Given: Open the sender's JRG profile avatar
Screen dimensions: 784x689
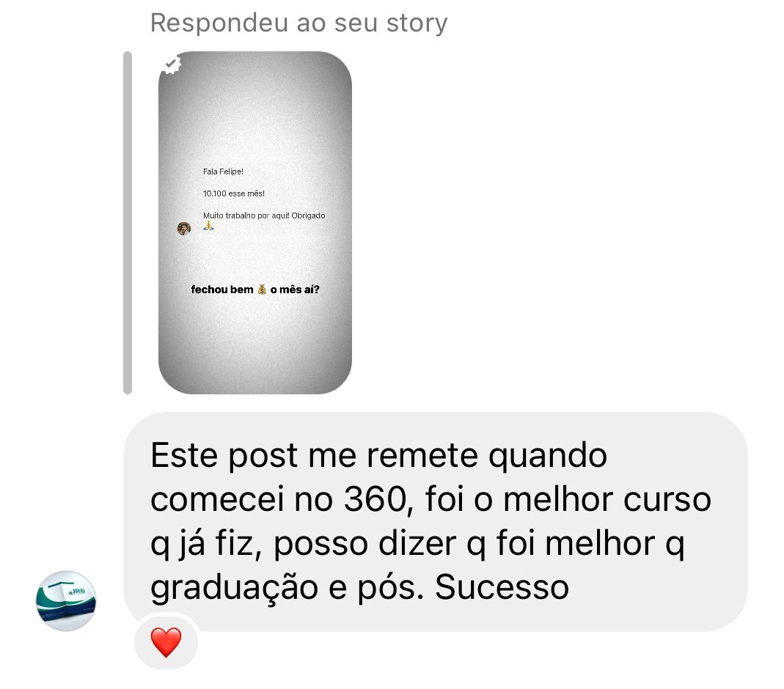Looking at the screenshot, I should (66, 600).
